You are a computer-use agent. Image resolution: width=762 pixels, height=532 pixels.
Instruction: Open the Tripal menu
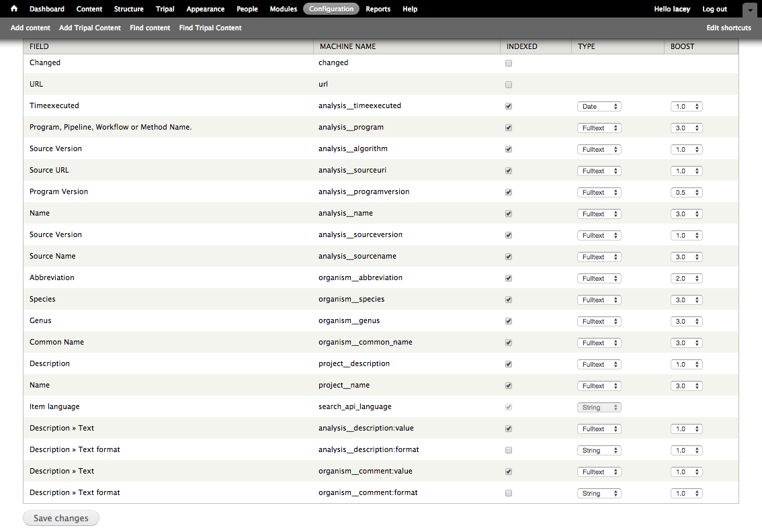click(165, 9)
